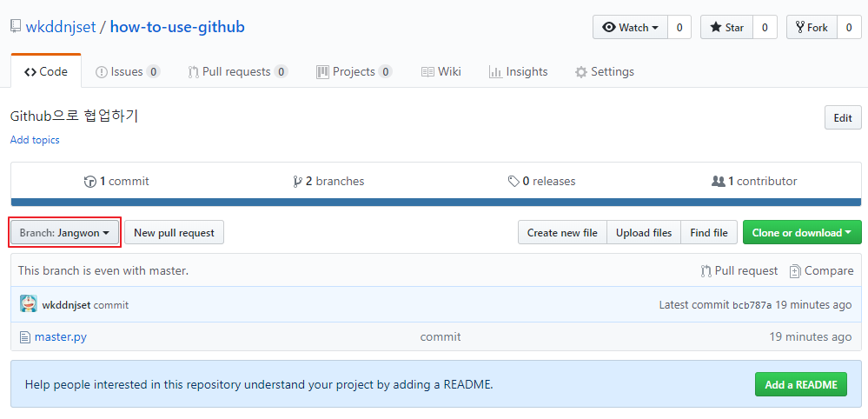Switch to the Code tab

pyautogui.click(x=46, y=71)
